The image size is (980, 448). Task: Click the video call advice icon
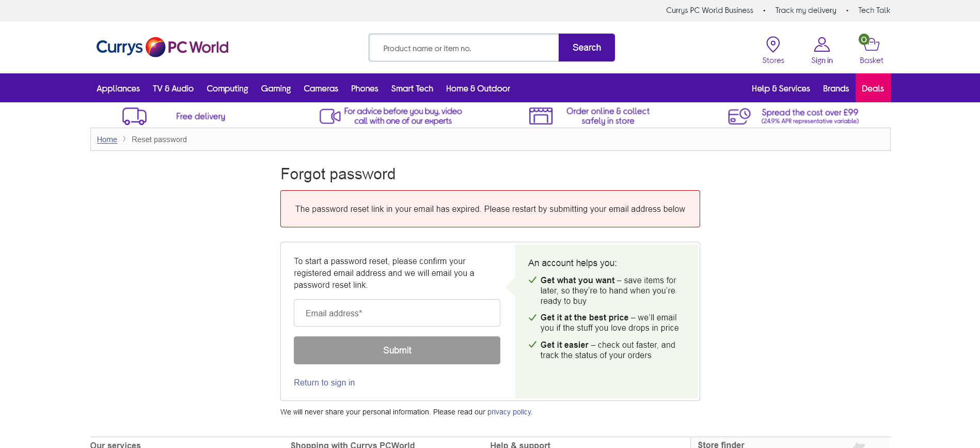[330, 116]
